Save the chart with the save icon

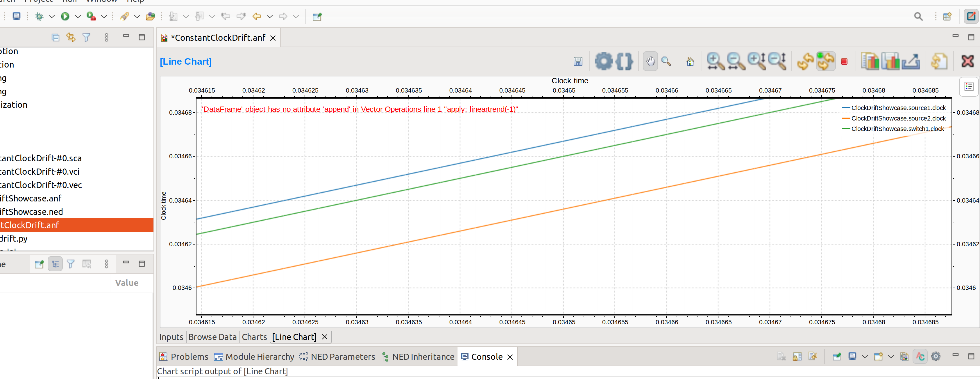click(x=578, y=61)
